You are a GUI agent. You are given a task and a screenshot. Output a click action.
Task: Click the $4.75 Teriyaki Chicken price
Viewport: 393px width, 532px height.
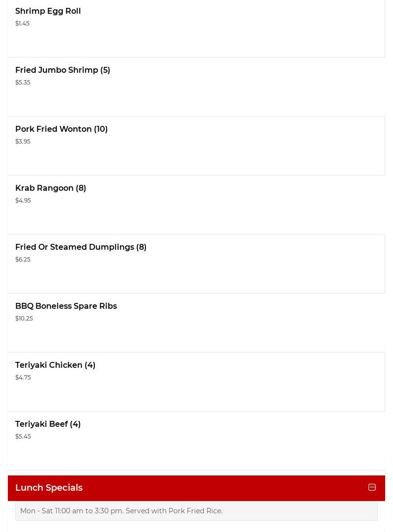click(23, 377)
